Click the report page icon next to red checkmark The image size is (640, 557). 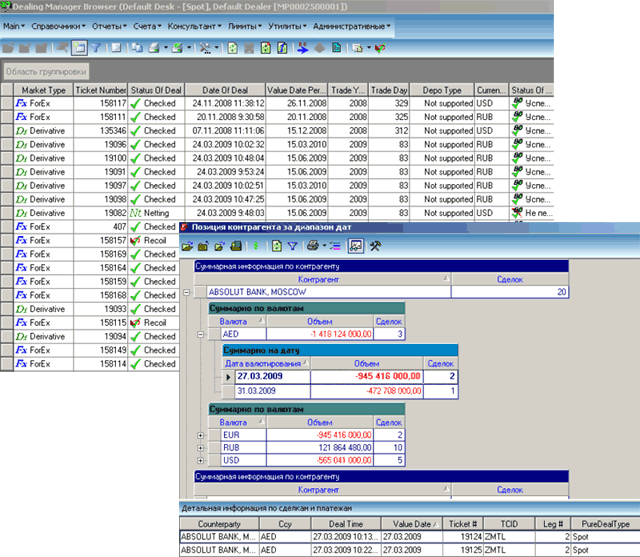click(x=358, y=48)
